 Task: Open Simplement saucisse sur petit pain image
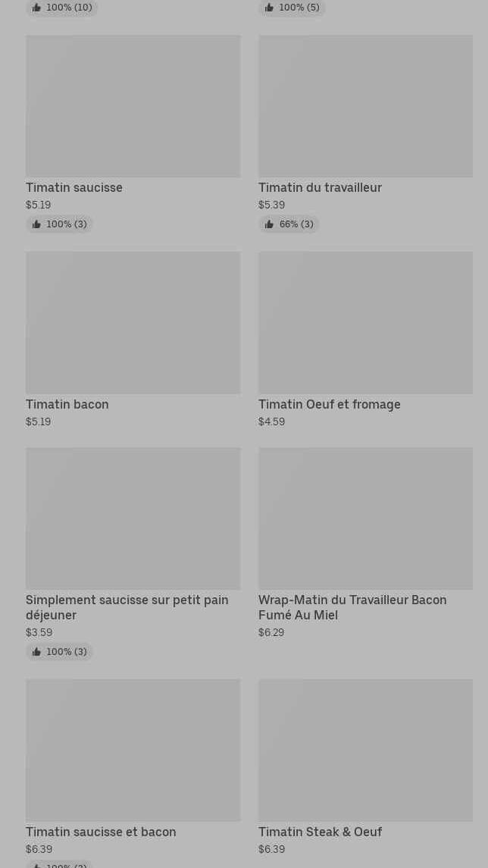coord(133,519)
